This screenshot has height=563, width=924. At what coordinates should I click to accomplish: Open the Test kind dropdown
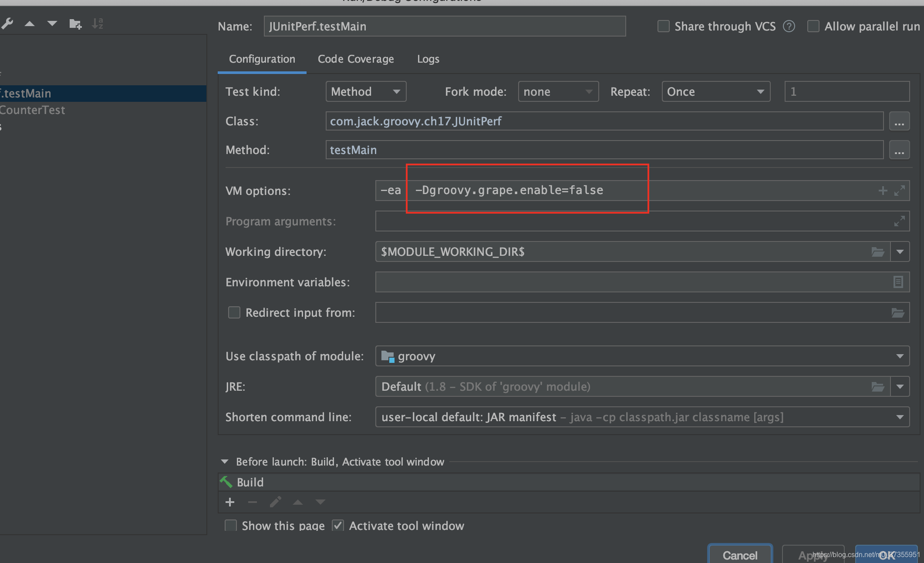(x=366, y=92)
